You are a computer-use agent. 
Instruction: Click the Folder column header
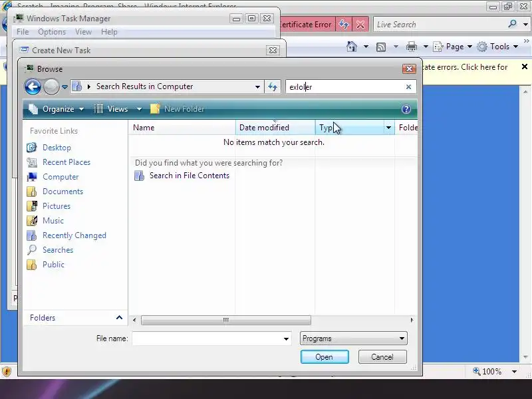click(x=407, y=128)
